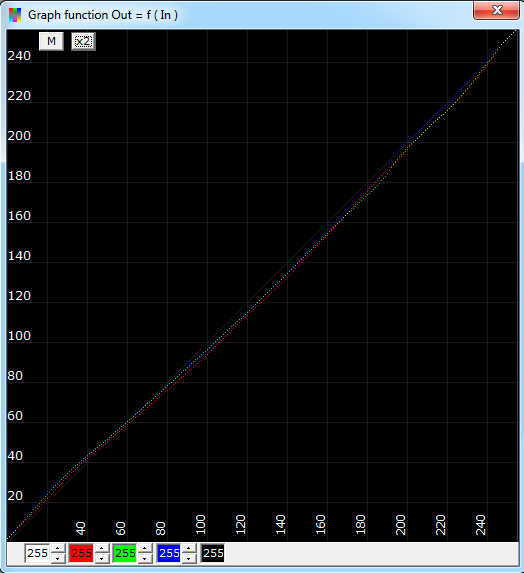Increase the blue value with up arrow

[189, 549]
